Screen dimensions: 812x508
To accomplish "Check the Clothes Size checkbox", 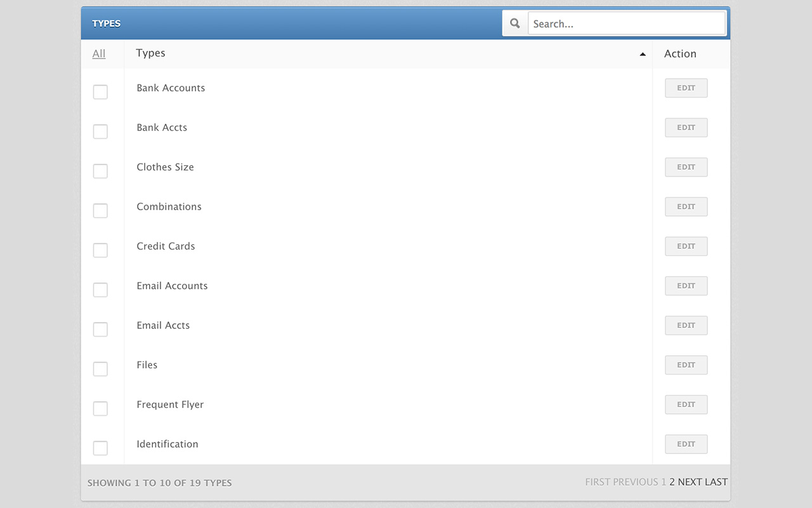I will 100,171.
